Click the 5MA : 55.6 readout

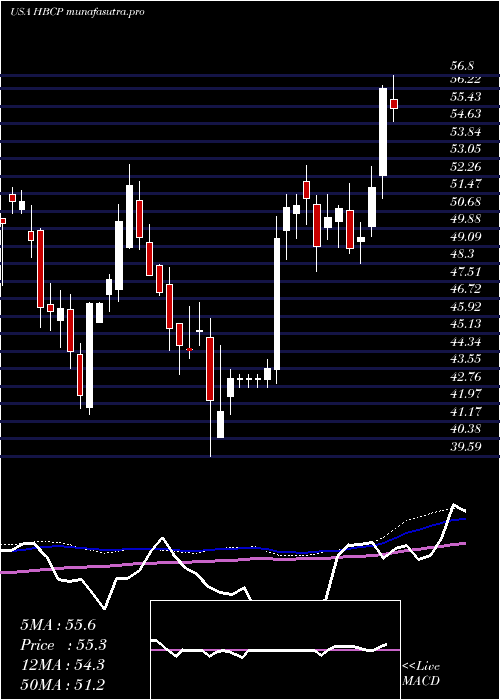point(58,625)
